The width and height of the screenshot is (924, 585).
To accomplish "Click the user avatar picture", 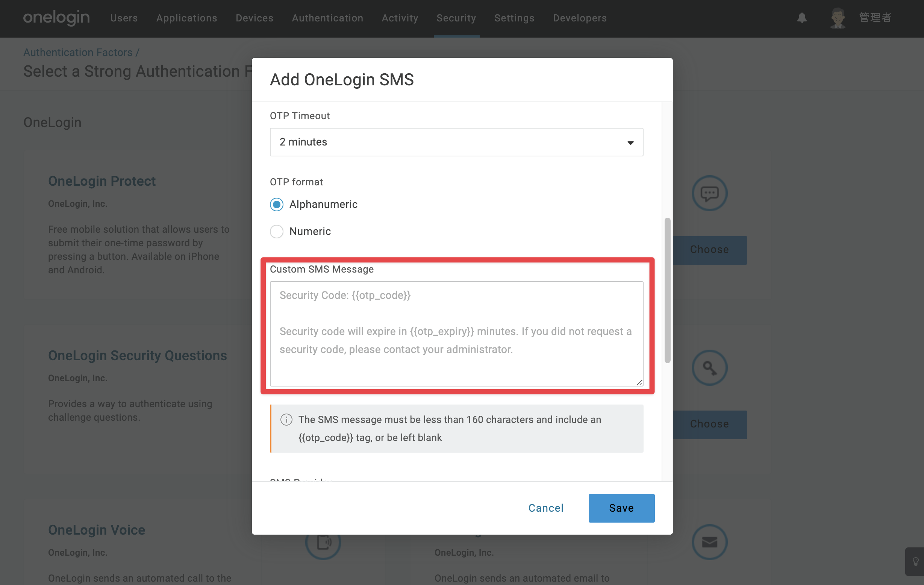I will pos(838,18).
